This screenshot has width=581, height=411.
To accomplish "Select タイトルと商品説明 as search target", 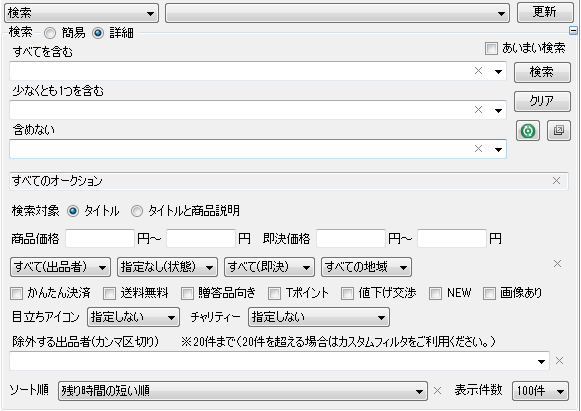I will coord(137,211).
